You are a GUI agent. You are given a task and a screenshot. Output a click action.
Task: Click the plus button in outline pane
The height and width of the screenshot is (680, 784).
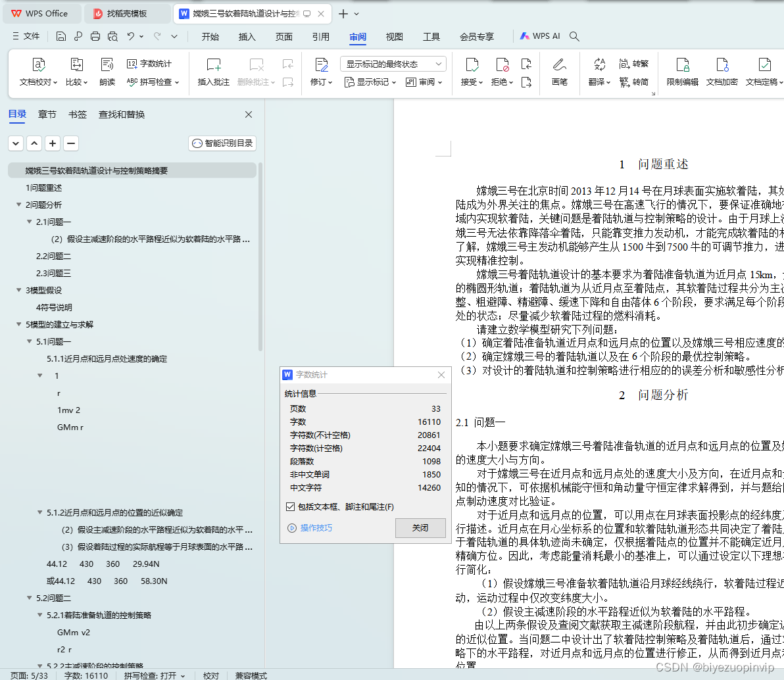[x=53, y=143]
